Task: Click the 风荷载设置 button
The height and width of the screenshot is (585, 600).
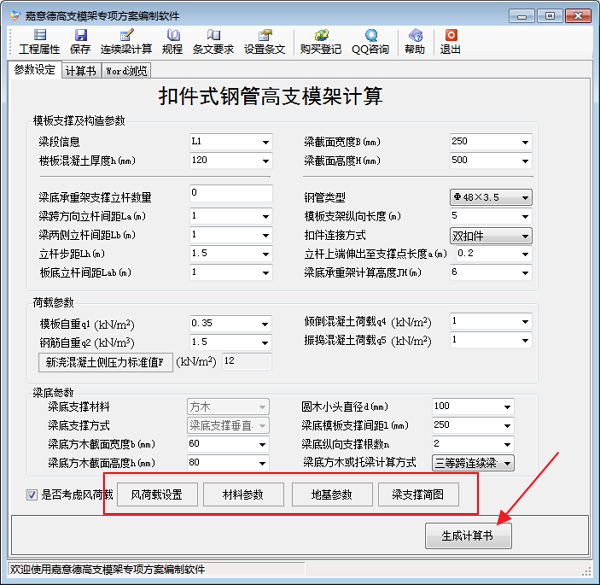Action: [157, 495]
